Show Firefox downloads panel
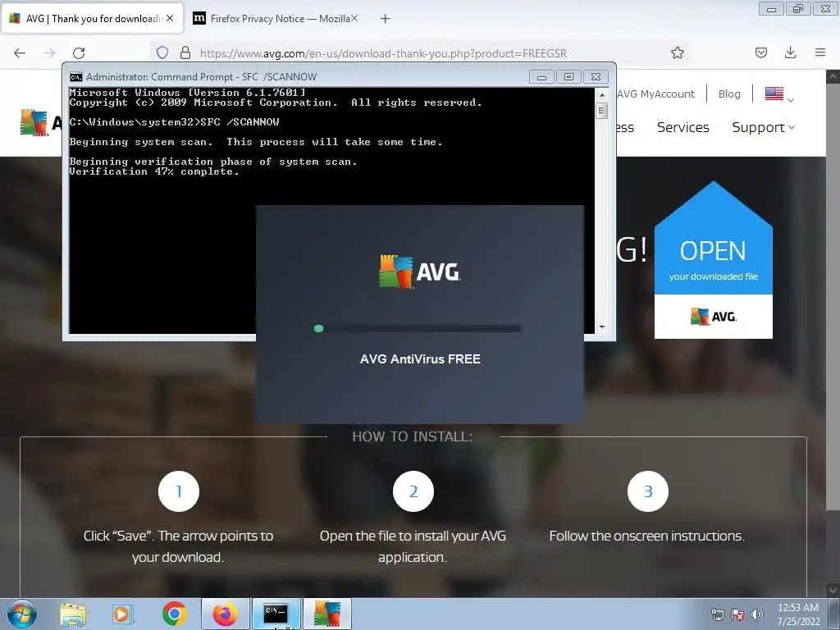 pyautogui.click(x=790, y=52)
